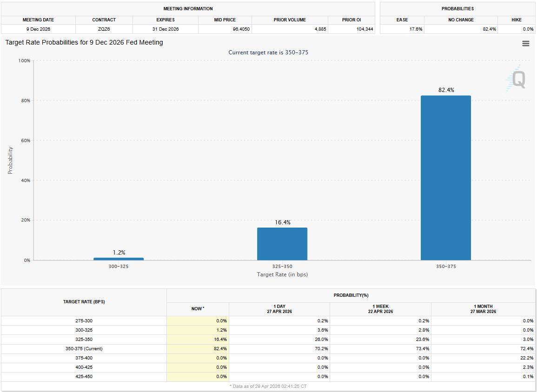The width and height of the screenshot is (537, 392).
Task: Click the 9 Dec 2026 meeting date cell
Action: coord(38,29)
